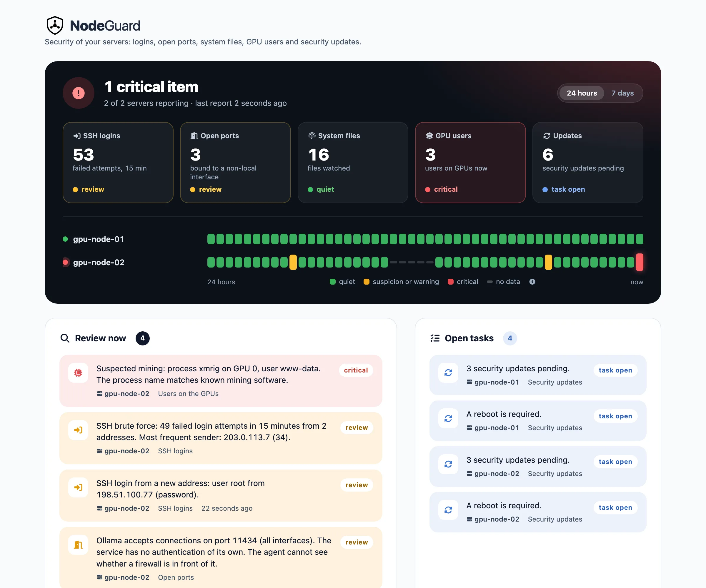
Task: Select the gpu-node-01 server row
Action: (x=353, y=239)
